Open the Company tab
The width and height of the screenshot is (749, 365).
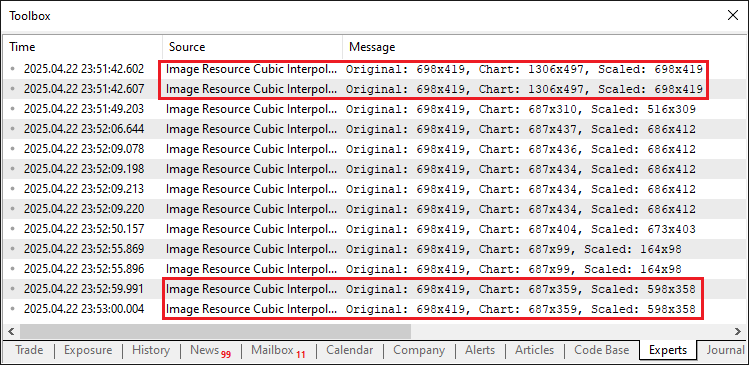coord(419,350)
